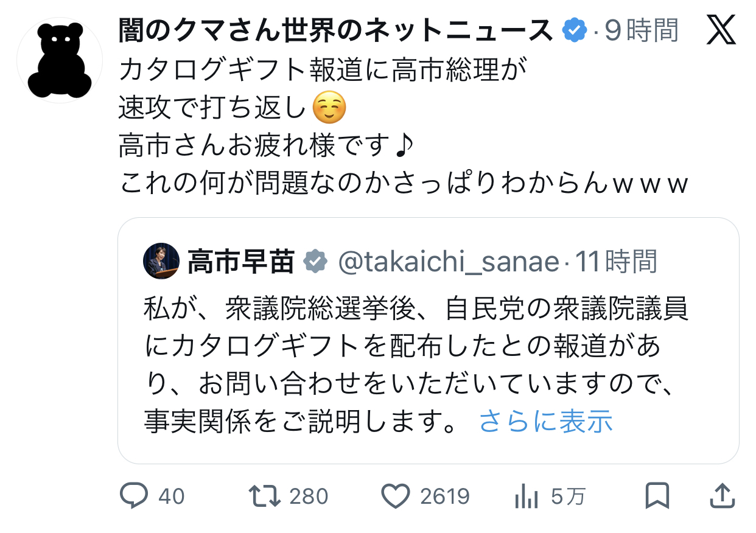This screenshot has width=756, height=533.
Task: Bookmark this post
Action: (657, 496)
